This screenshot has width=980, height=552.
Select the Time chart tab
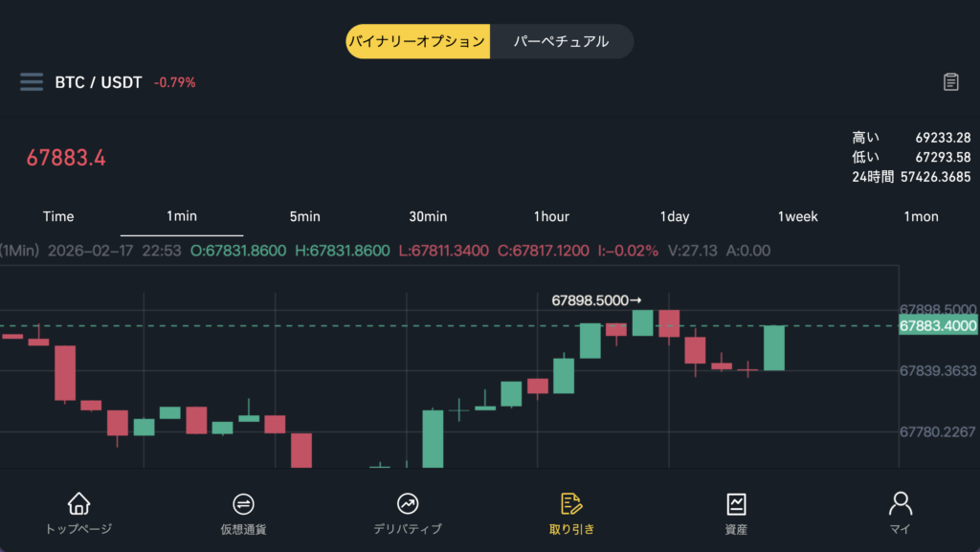click(58, 216)
